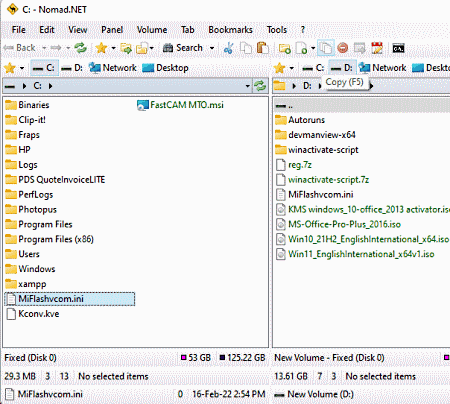
Task: Open the Volume menu
Action: [152, 30]
